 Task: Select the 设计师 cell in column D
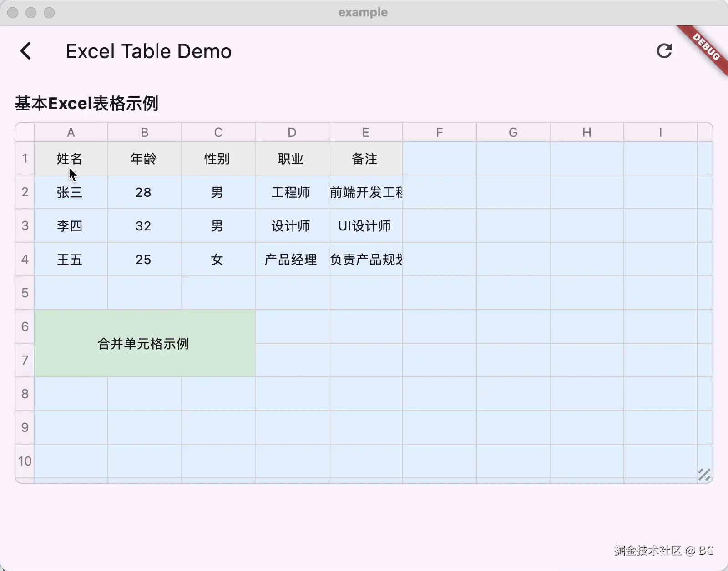(x=292, y=225)
